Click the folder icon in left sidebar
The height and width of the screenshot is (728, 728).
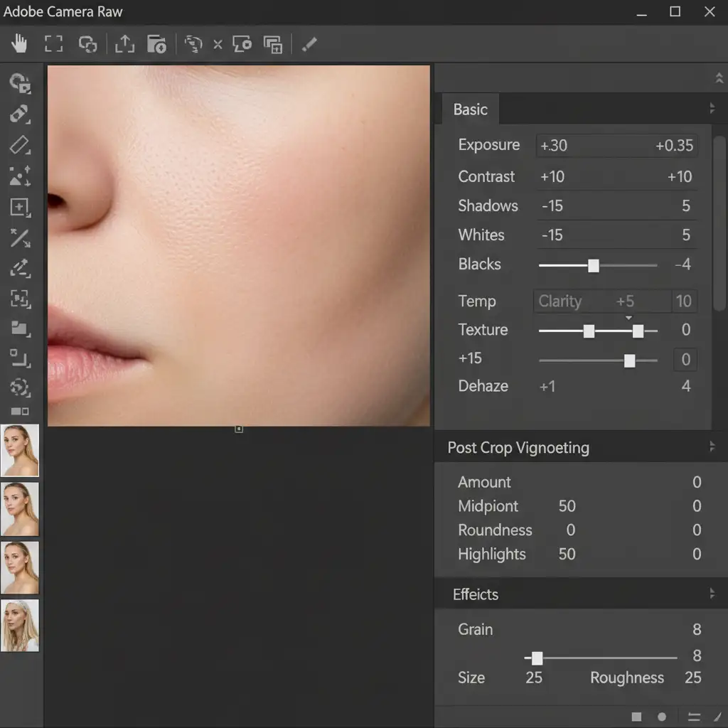[x=20, y=328]
